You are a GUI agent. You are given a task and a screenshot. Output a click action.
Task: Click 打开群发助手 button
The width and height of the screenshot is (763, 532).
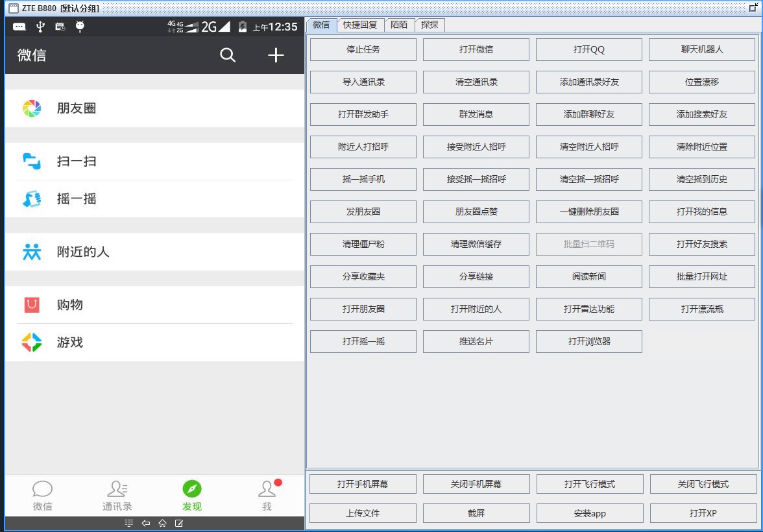(363, 114)
